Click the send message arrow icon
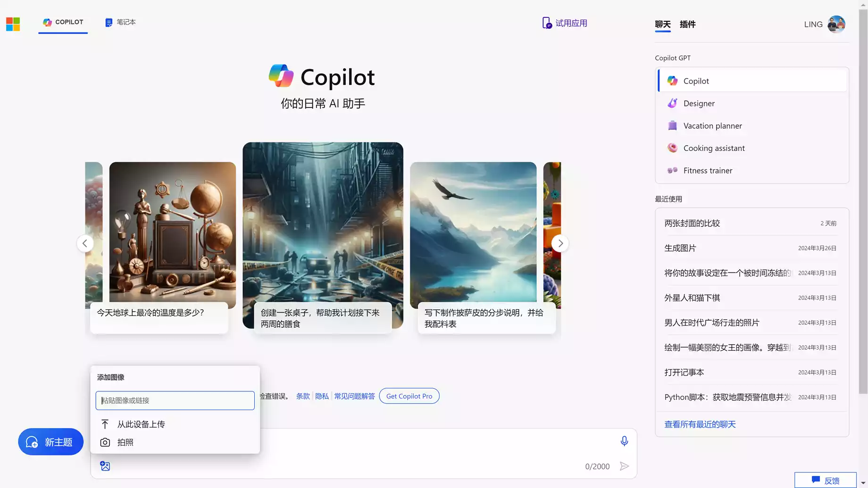 [x=624, y=466]
